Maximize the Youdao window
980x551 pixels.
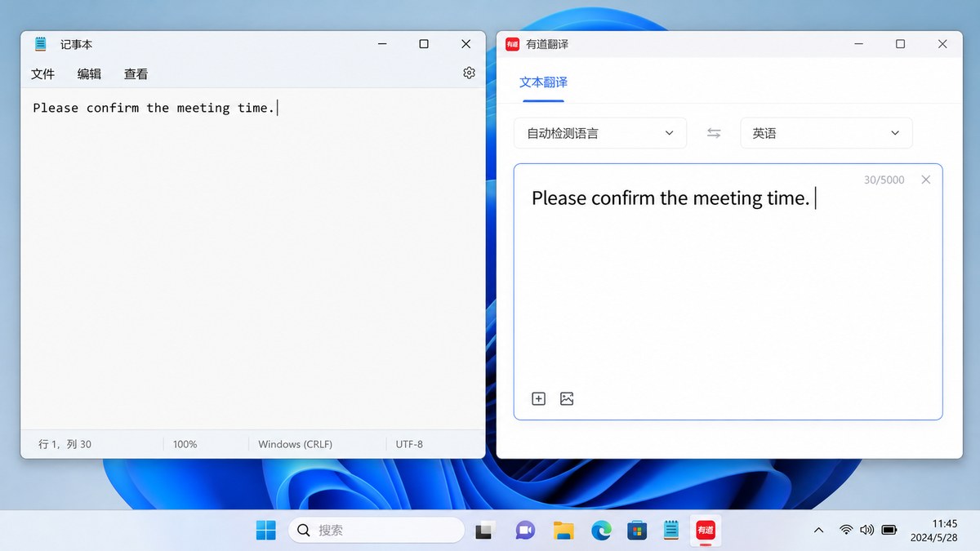[x=900, y=44]
